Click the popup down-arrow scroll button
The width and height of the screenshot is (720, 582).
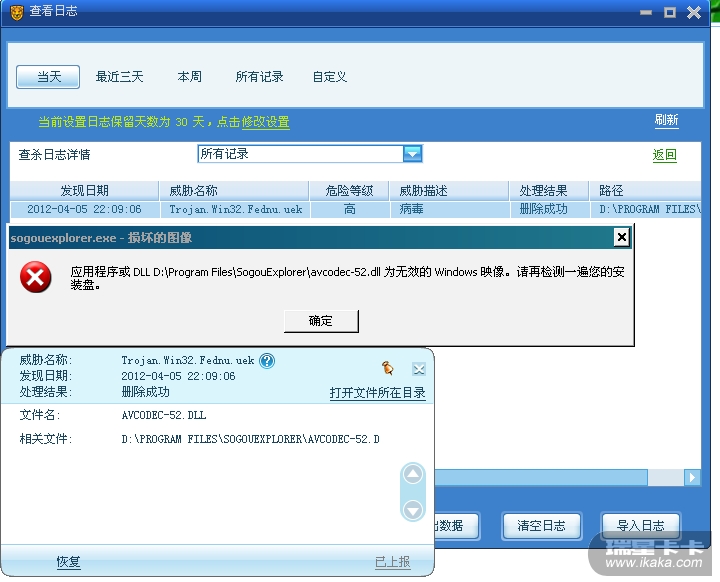coord(413,510)
